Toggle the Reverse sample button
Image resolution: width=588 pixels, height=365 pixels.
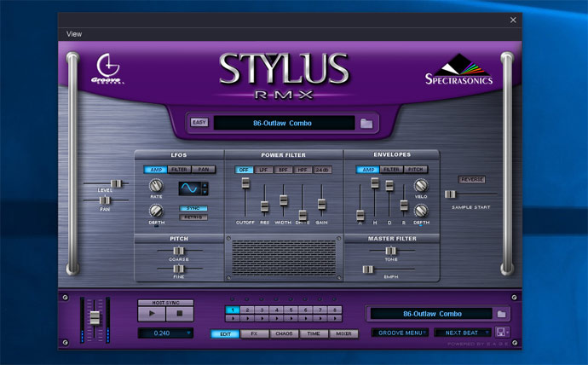(x=471, y=179)
